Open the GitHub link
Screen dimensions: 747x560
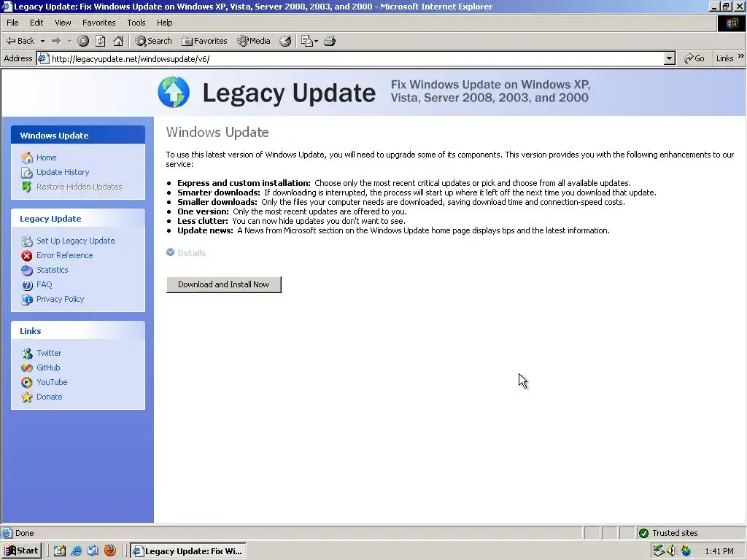pos(48,367)
